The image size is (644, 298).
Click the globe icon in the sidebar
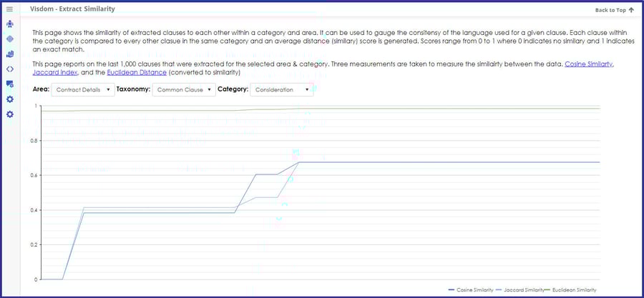tap(10, 39)
